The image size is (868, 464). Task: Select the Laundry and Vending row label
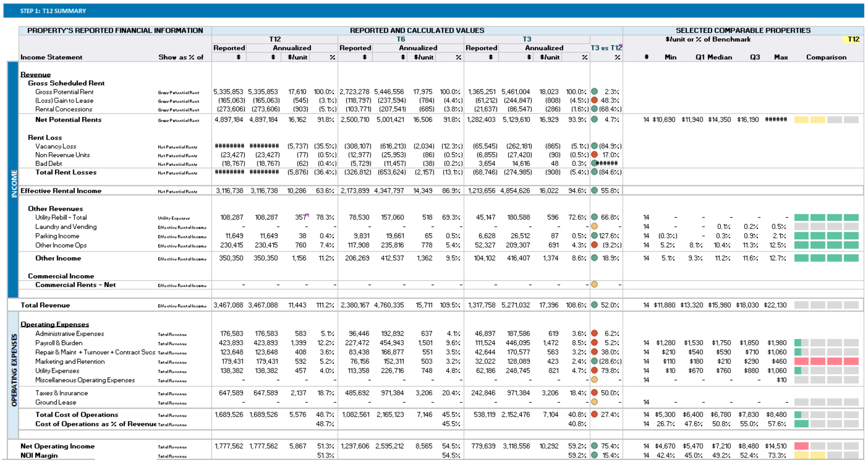coord(66,227)
